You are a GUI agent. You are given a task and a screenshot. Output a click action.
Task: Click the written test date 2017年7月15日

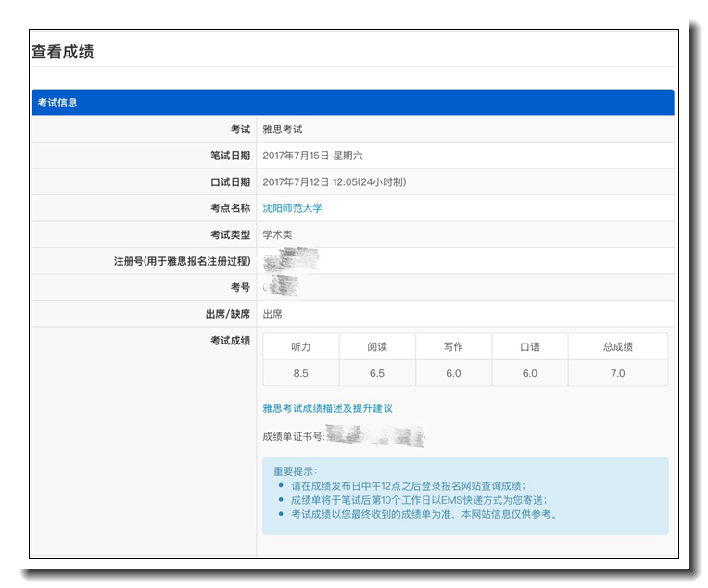pyautogui.click(x=312, y=156)
